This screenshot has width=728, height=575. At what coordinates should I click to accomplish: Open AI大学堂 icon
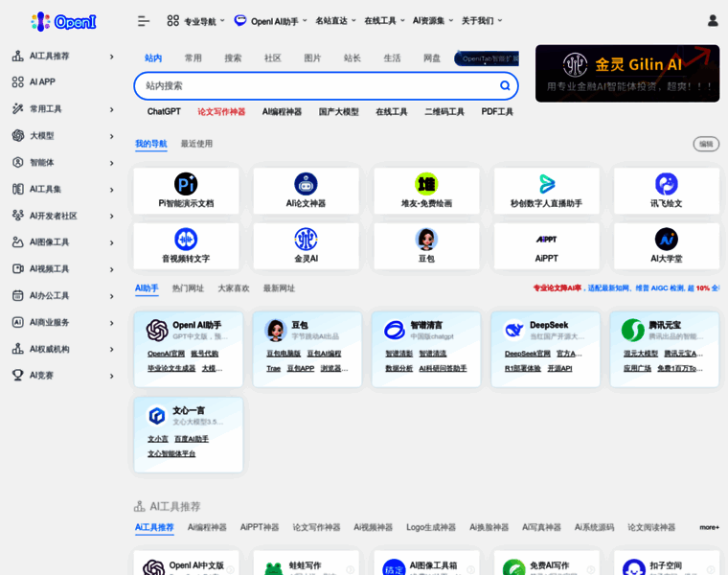(667, 240)
